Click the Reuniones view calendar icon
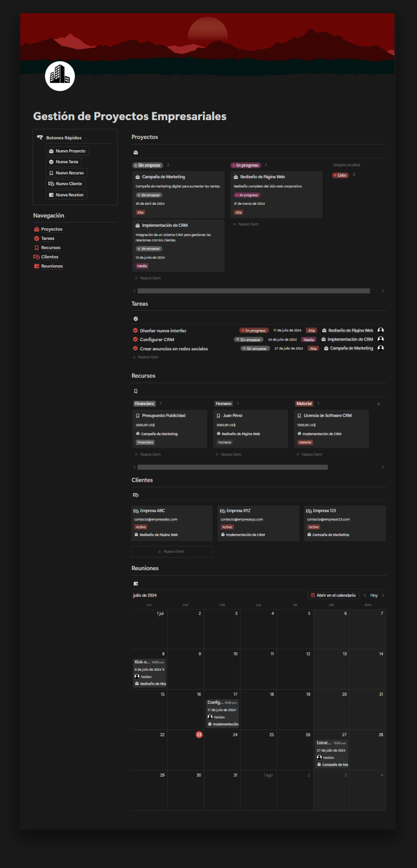 coord(136,584)
